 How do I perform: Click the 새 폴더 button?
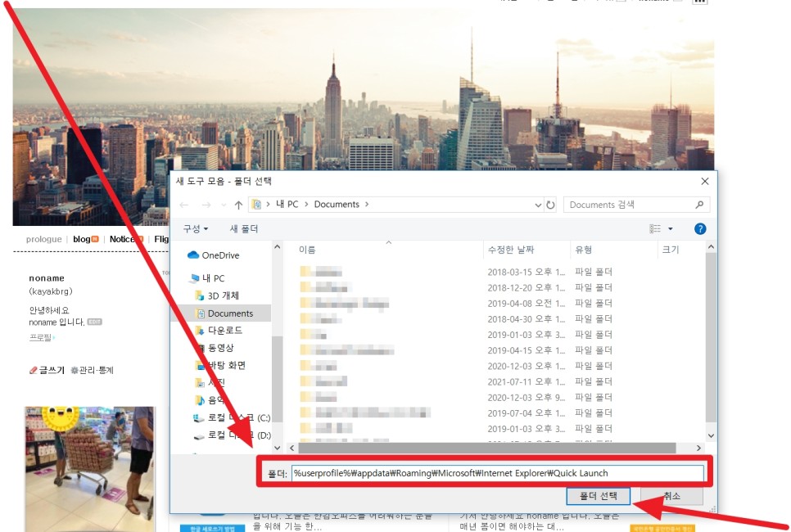pos(244,229)
